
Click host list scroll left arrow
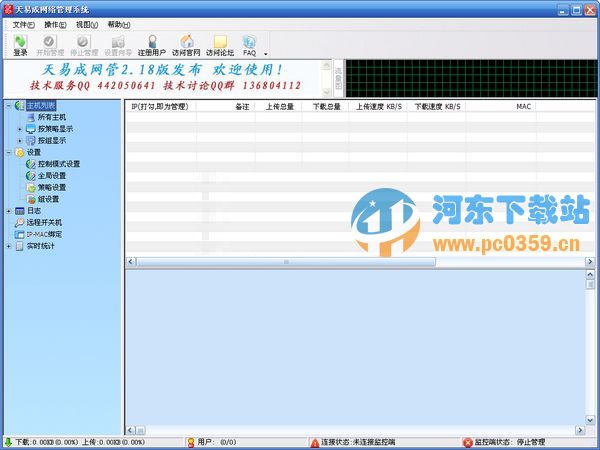tap(130, 262)
